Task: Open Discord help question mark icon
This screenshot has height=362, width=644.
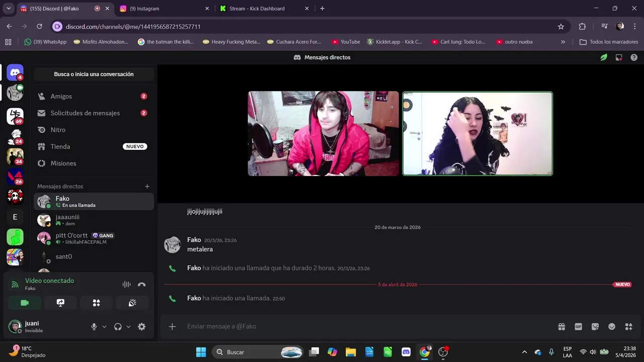Action: coord(634,57)
